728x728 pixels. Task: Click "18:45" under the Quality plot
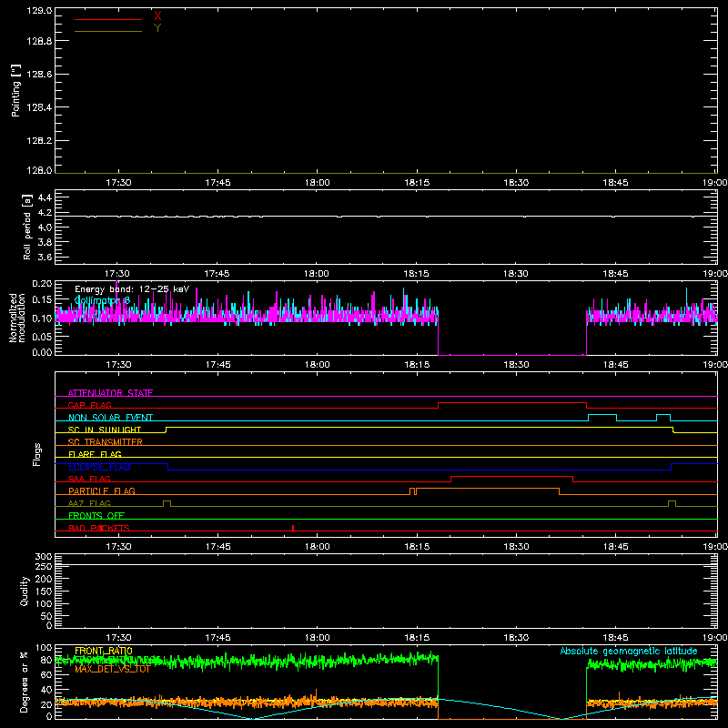pyautogui.click(x=616, y=638)
